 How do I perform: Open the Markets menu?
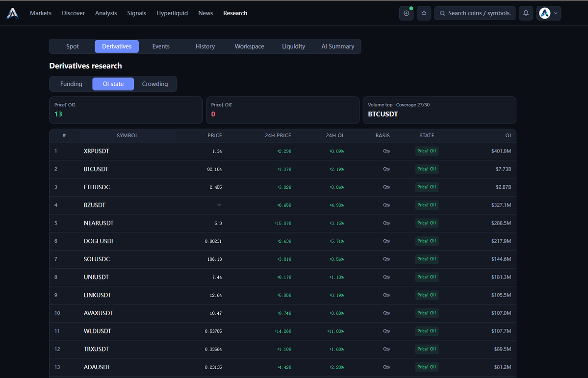[41, 13]
